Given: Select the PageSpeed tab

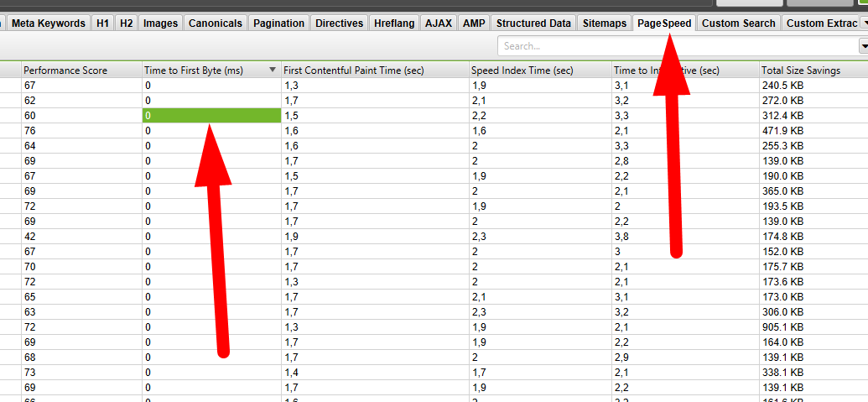Looking at the screenshot, I should pyautogui.click(x=664, y=23).
